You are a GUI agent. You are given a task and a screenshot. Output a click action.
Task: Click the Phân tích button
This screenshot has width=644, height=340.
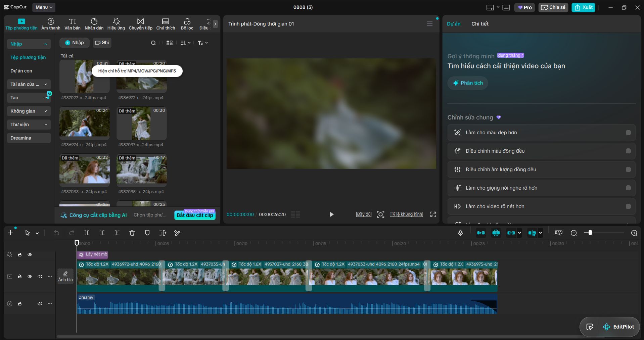(468, 83)
